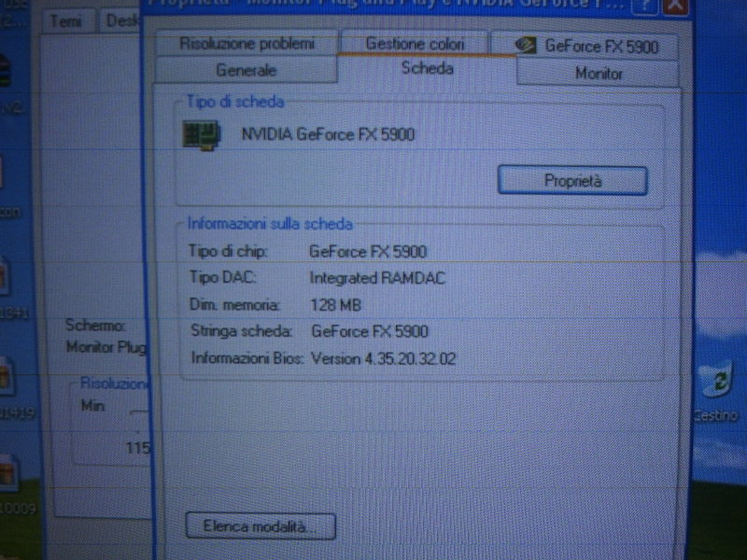
Task: Switch to the Risoluzione problemi tab
Action: (x=247, y=44)
